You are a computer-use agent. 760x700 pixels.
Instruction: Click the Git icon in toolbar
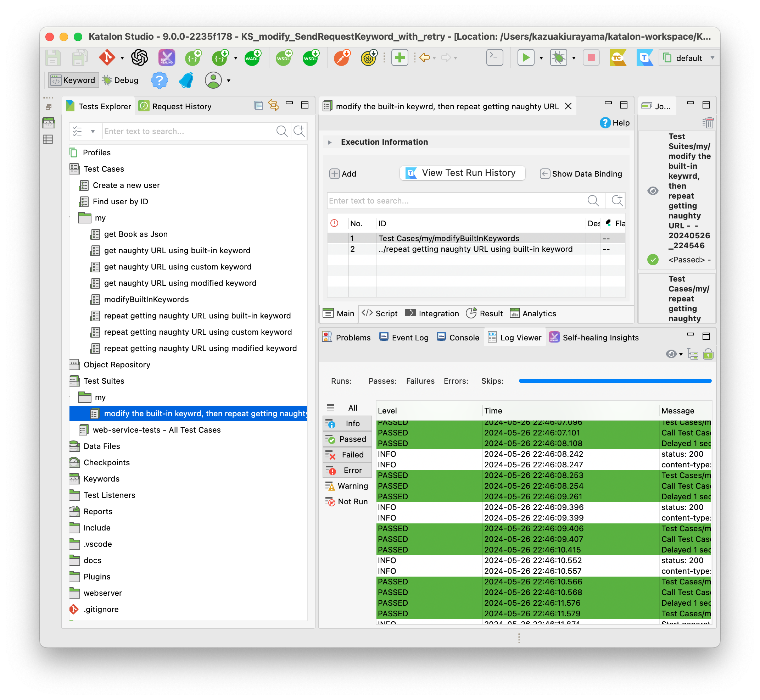(x=107, y=57)
